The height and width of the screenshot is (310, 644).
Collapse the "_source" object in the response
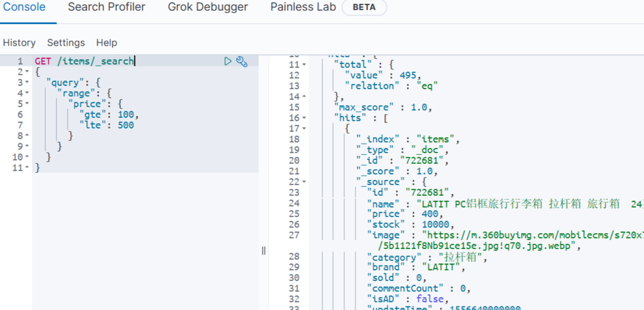(x=304, y=182)
